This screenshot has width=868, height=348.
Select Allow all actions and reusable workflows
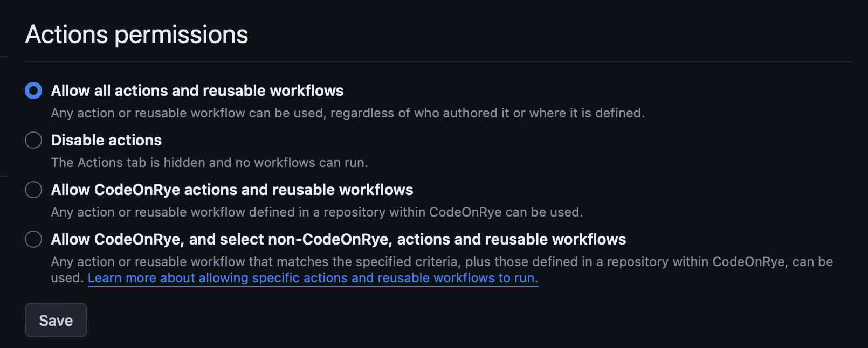pyautogui.click(x=33, y=91)
